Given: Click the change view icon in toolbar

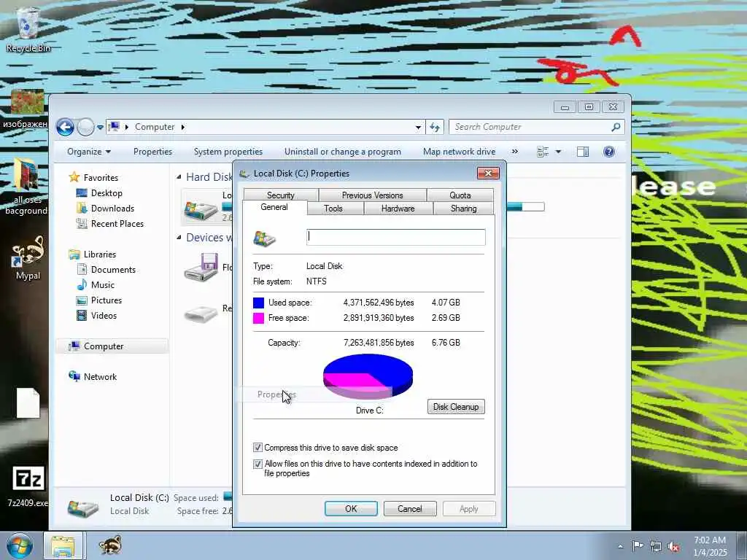Looking at the screenshot, I should click(x=543, y=152).
